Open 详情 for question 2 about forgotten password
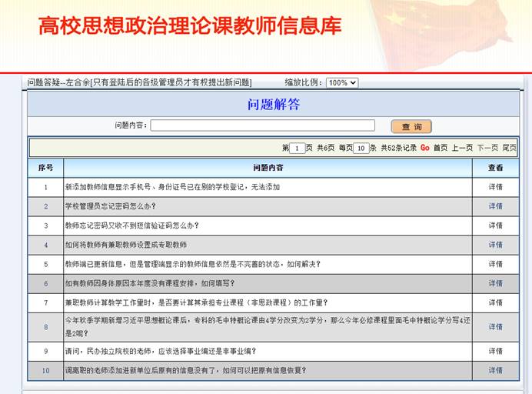The height and width of the screenshot is (394, 532). [495, 206]
